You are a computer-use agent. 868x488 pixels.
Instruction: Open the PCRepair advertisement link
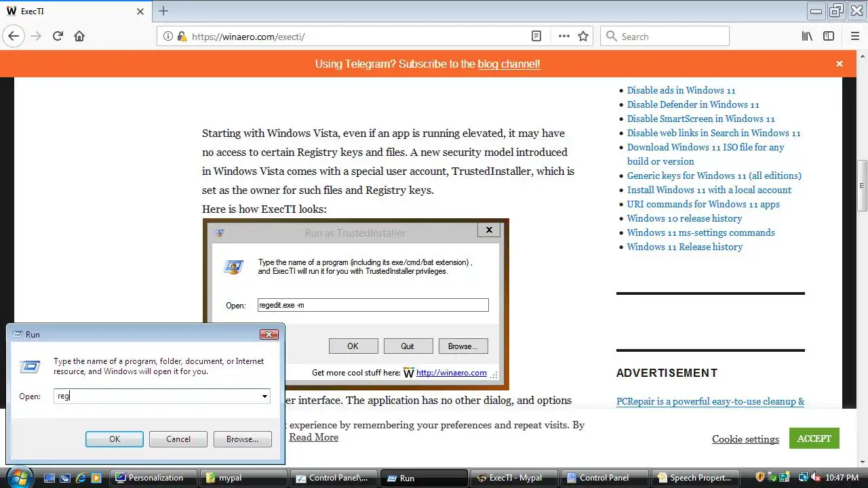pyautogui.click(x=710, y=401)
